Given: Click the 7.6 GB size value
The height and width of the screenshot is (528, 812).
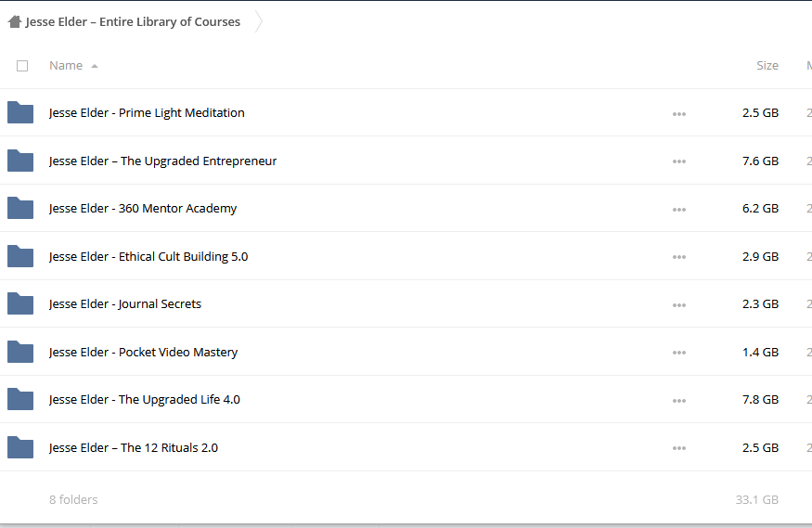Looking at the screenshot, I should click(760, 161).
